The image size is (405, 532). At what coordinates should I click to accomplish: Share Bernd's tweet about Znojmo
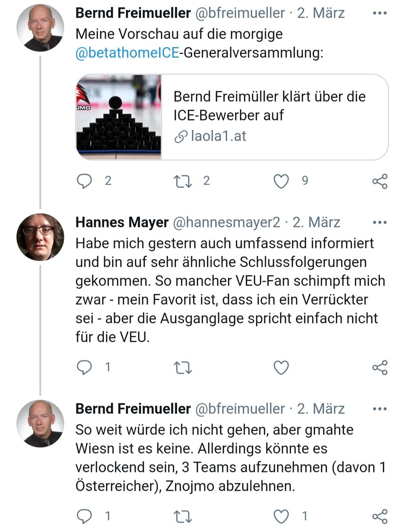380,516
